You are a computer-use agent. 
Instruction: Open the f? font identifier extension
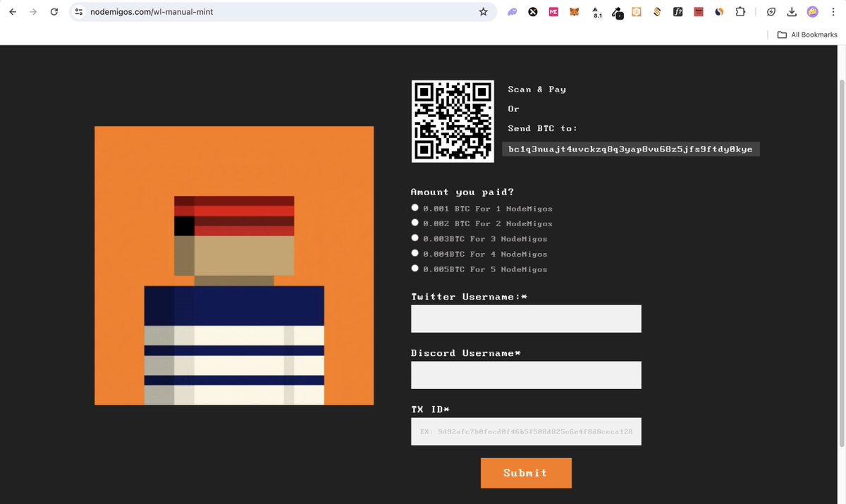pyautogui.click(x=678, y=12)
